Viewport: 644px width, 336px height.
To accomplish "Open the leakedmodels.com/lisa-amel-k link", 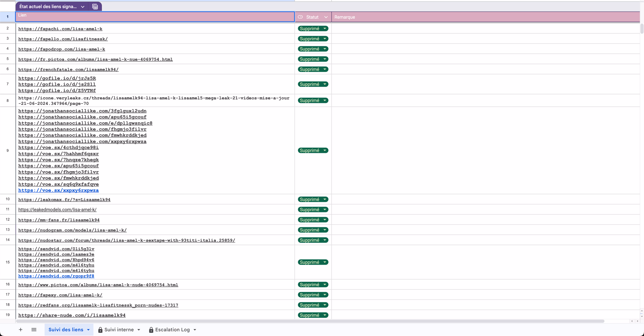I will coord(57,210).
